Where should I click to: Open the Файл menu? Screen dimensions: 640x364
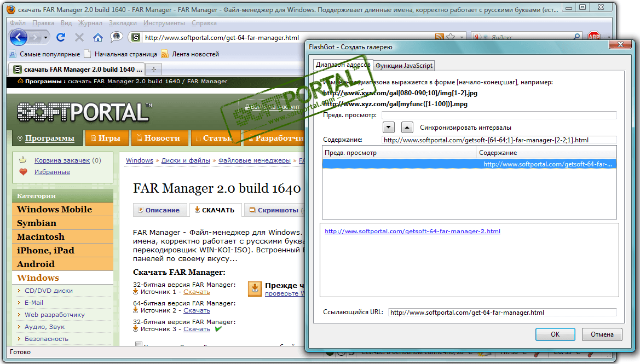[18, 23]
